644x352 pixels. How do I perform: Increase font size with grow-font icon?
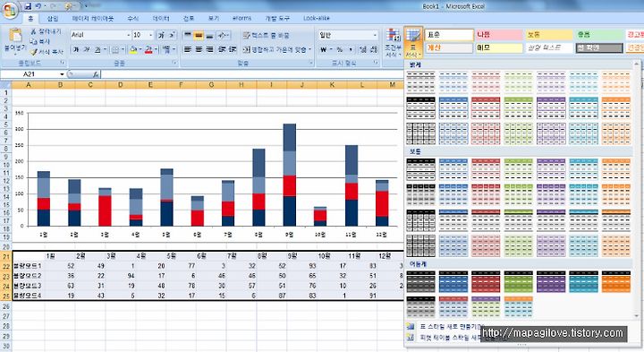tap(162, 35)
